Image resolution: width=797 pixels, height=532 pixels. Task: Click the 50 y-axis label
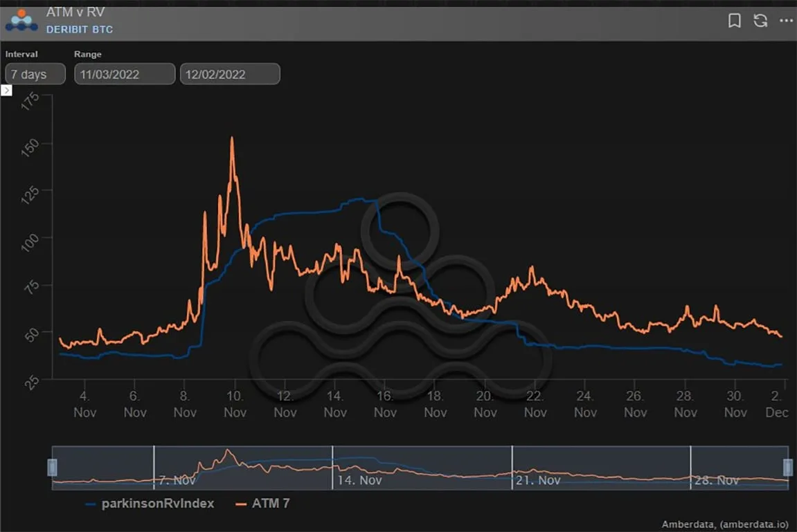[32, 335]
